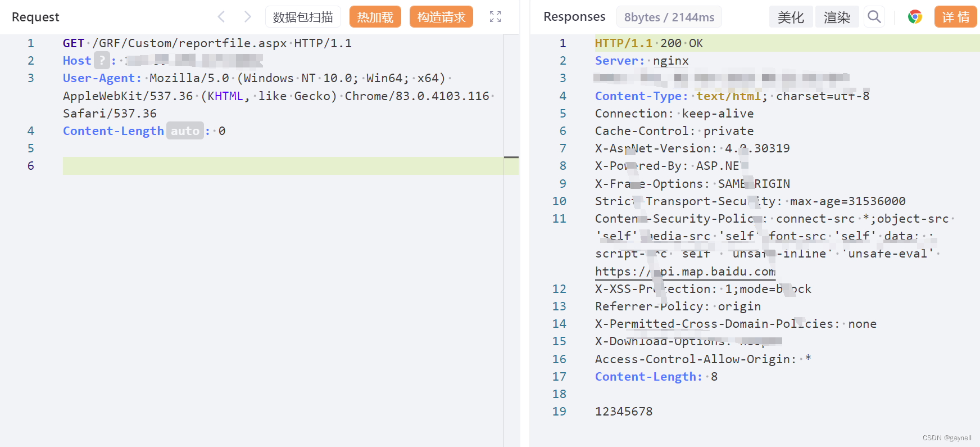Click the X-Powered-By header line
Screen dimensions: 980x447
[x=671, y=165]
